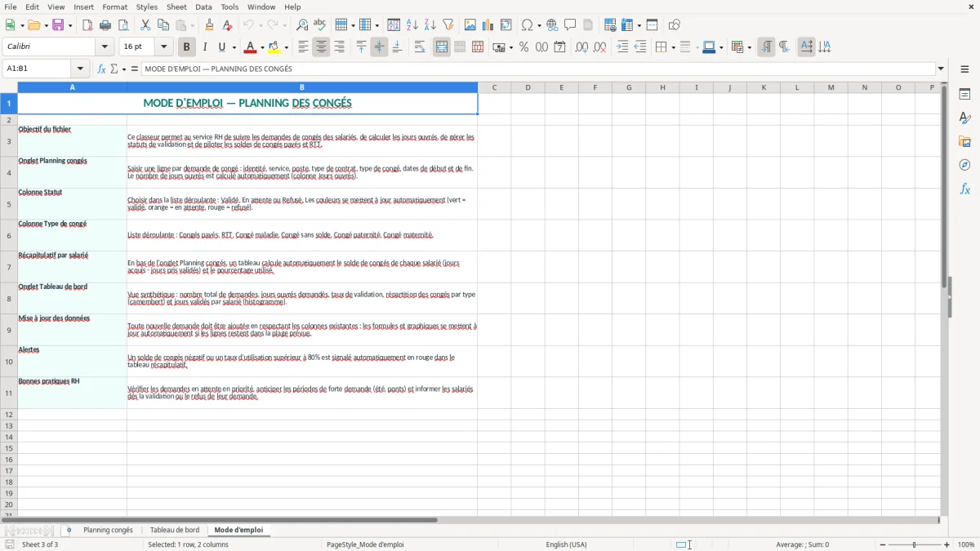Click the Background Color yellow swatch
Viewport: 980px width, 551px height.
coord(274,47)
